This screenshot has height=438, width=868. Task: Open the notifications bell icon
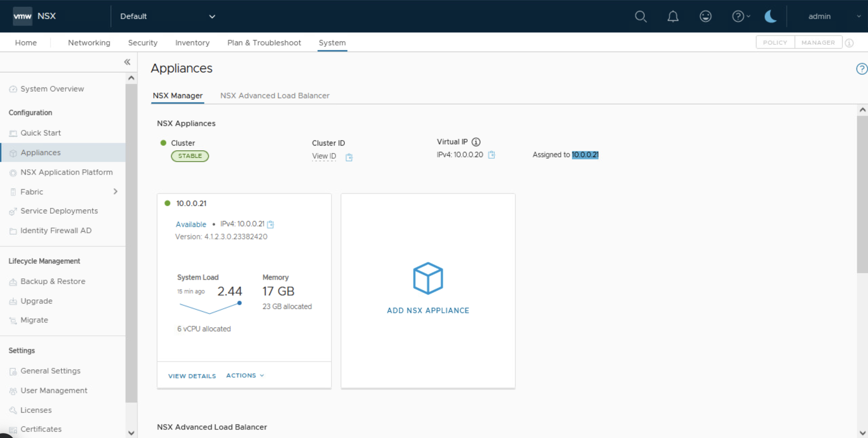[673, 16]
